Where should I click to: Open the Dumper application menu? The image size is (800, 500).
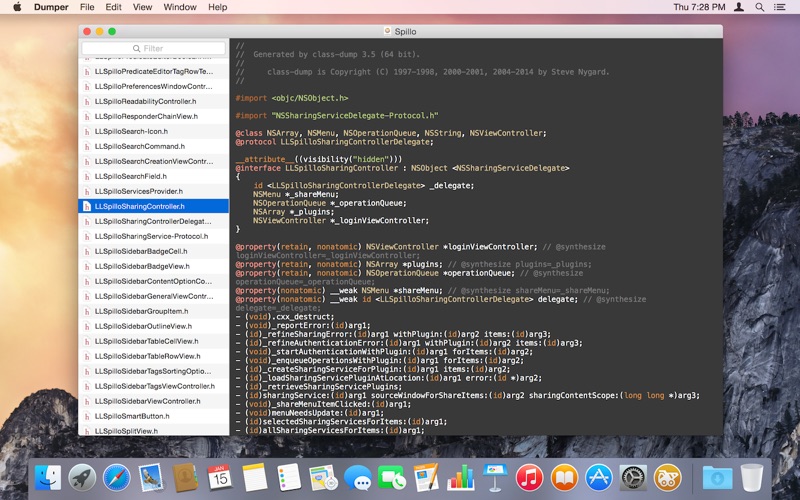[49, 7]
